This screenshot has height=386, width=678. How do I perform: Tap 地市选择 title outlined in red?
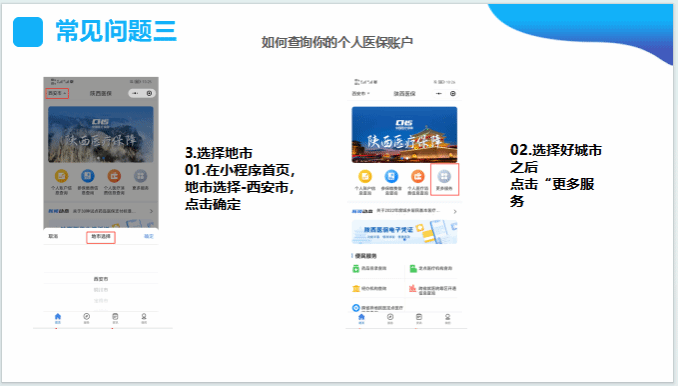click(101, 237)
